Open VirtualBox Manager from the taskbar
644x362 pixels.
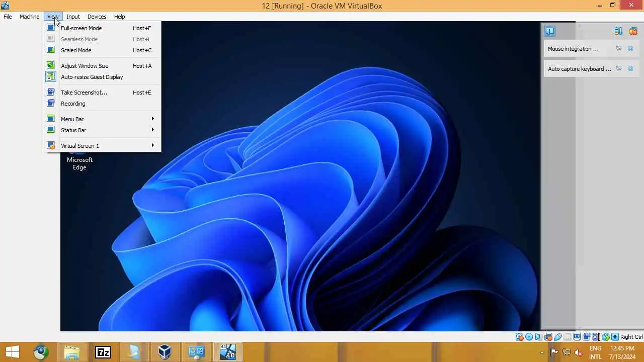tap(165, 352)
